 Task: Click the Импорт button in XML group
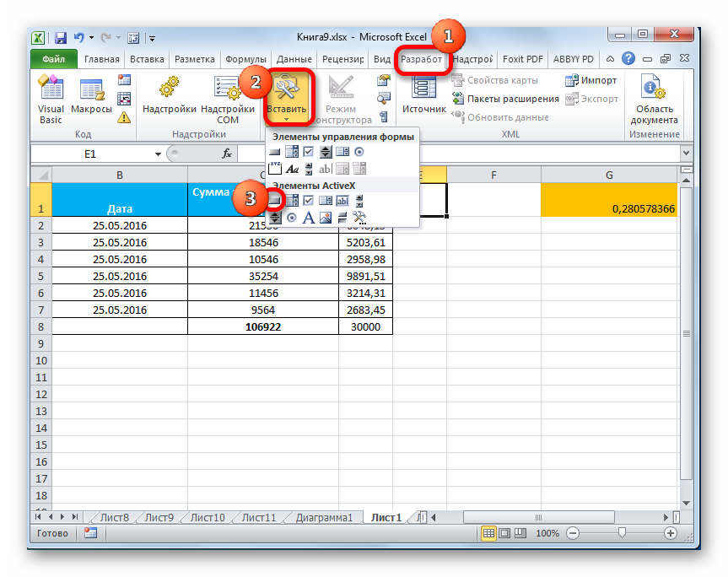tap(590, 80)
